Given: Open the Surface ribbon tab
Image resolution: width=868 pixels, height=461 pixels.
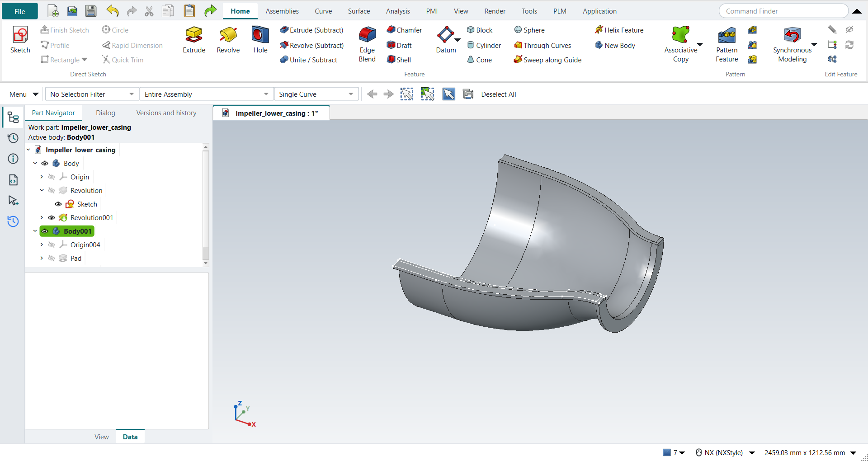Looking at the screenshot, I should point(359,11).
